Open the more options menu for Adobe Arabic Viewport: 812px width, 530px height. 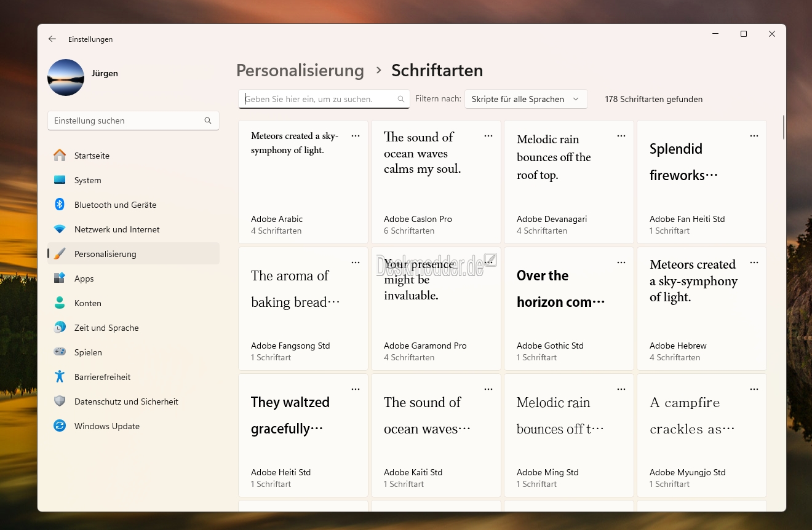356,136
